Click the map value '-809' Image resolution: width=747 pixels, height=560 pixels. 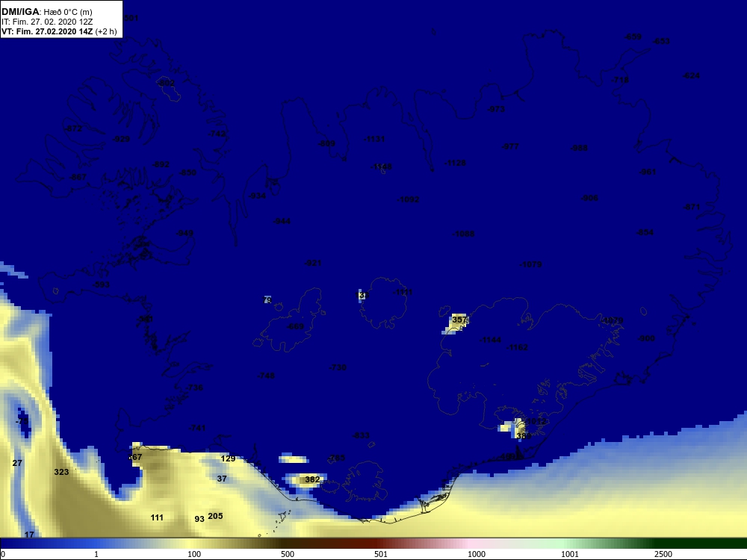click(x=326, y=143)
